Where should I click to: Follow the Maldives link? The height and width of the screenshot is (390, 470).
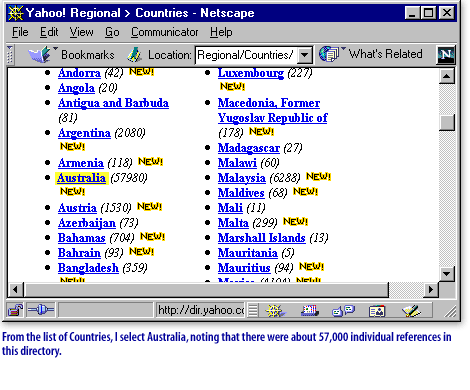coord(241,193)
